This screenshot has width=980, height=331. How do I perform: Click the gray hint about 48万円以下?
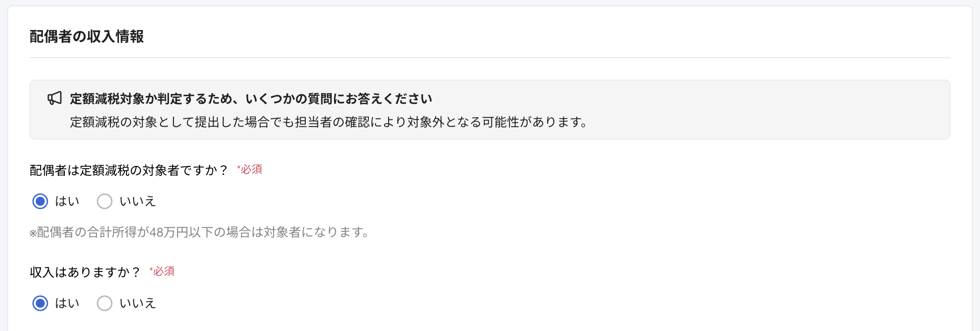tap(199, 232)
